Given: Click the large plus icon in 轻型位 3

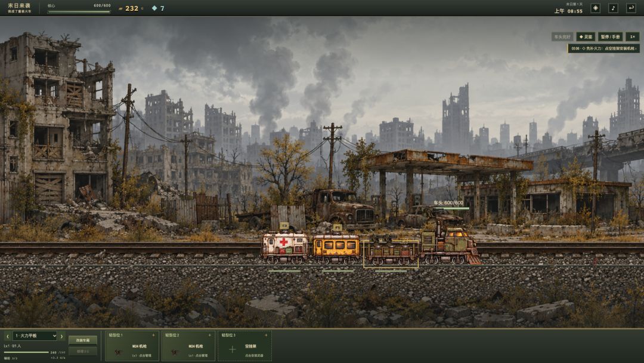Looking at the screenshot, I should click(x=232, y=349).
